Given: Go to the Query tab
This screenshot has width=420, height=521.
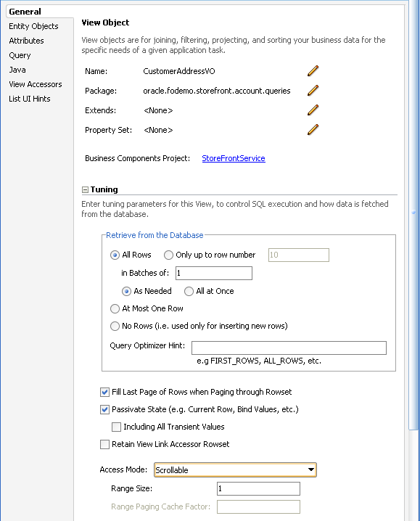Looking at the screenshot, I should [20, 55].
